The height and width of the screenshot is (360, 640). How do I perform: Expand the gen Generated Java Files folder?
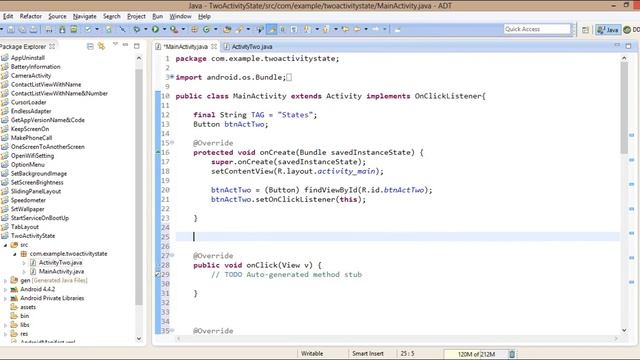point(5,280)
